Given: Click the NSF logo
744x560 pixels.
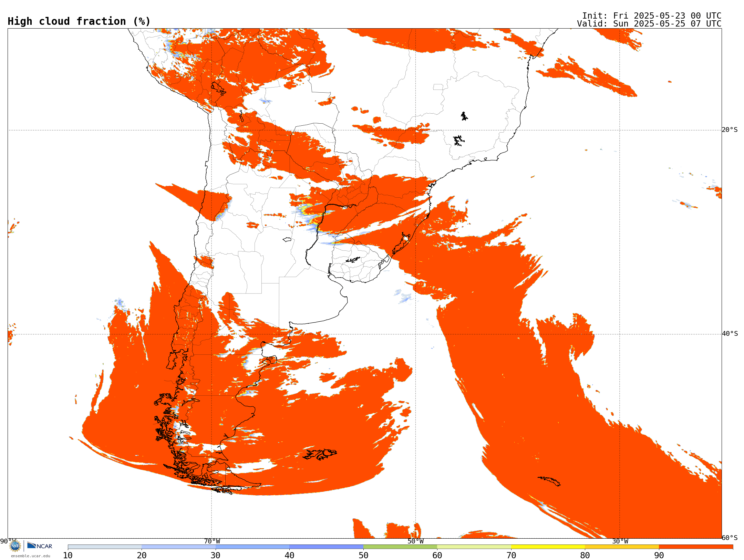Looking at the screenshot, I should coord(15,546).
